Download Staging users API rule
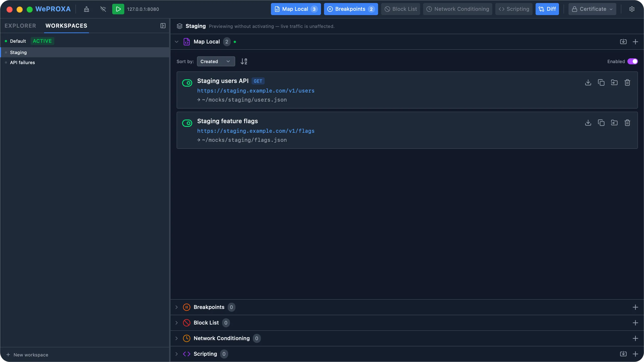The width and height of the screenshot is (644, 362). [588, 82]
